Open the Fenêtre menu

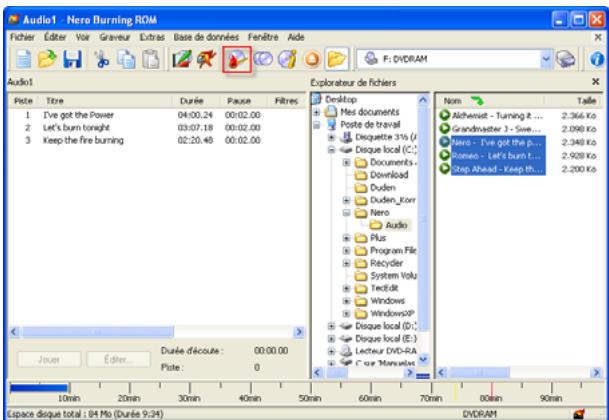pos(263,37)
